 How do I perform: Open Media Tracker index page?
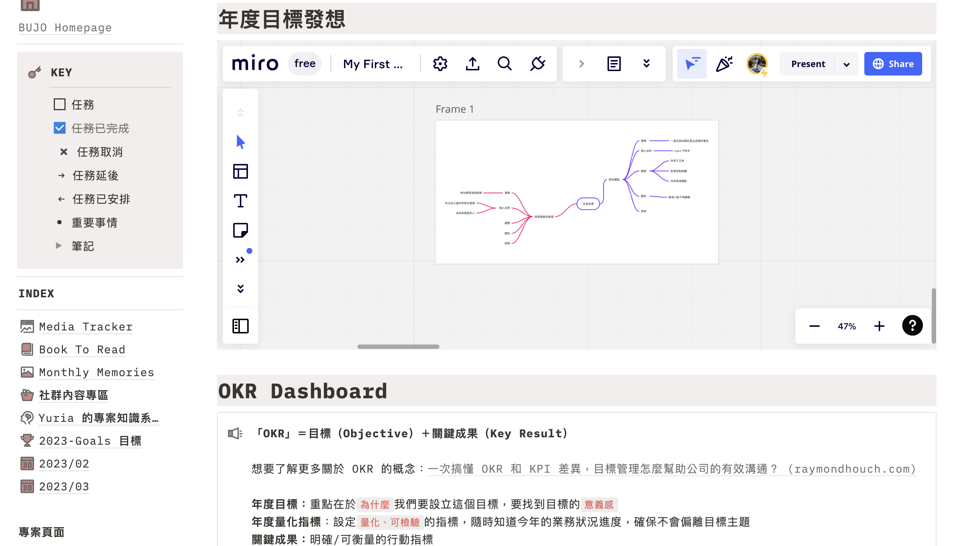coord(85,326)
